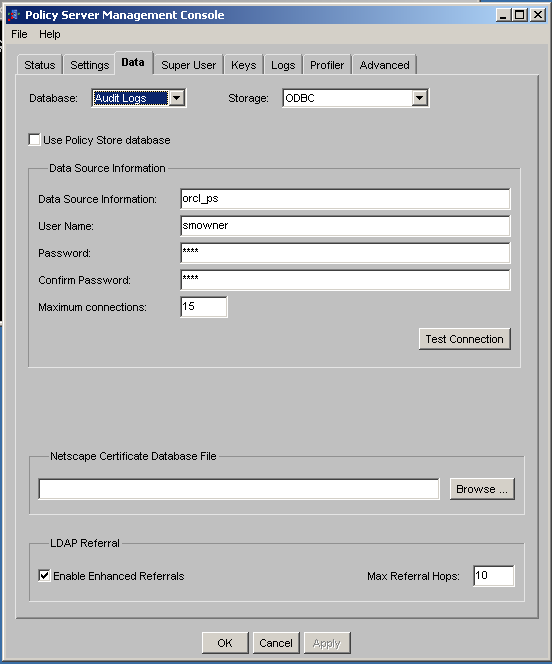The image size is (552, 664).
Task: Tick the Use Policy Store database checkbox
Action: coord(34,140)
